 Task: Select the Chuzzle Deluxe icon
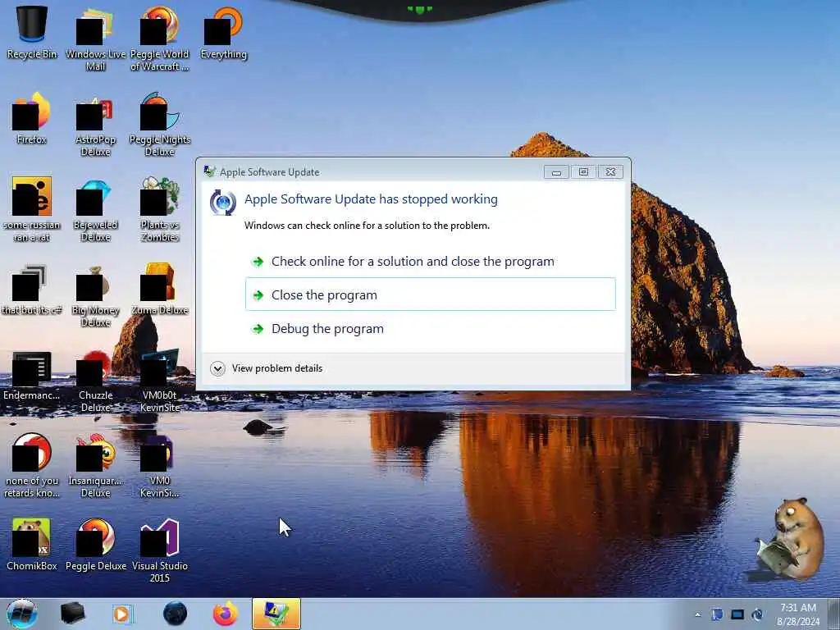(95, 381)
